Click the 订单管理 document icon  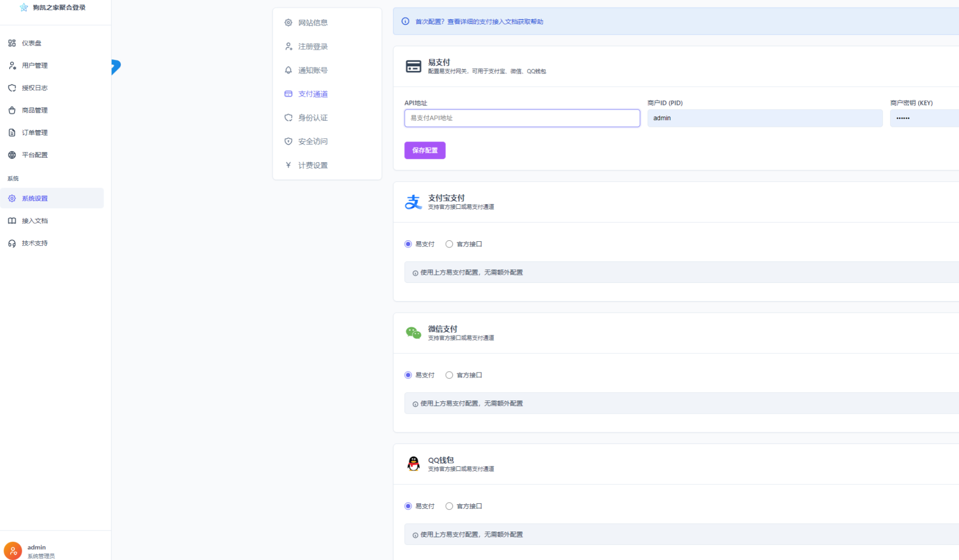12,132
